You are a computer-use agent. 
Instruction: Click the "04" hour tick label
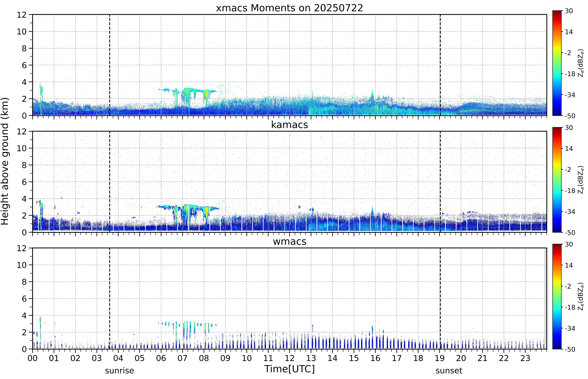[x=118, y=358]
